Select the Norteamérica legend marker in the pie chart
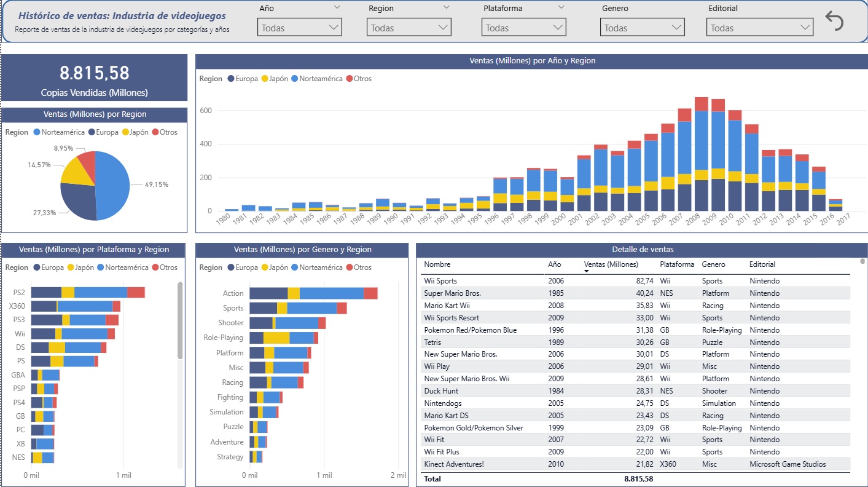 37,132
